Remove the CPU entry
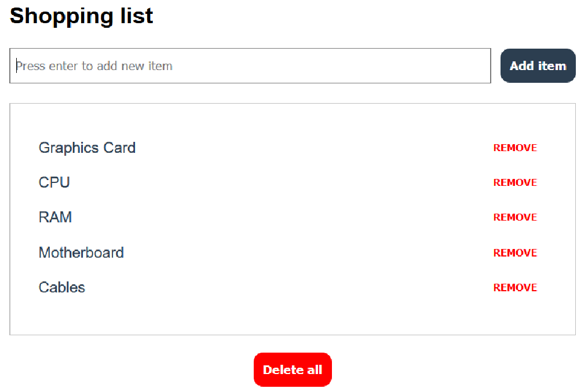 tap(515, 182)
